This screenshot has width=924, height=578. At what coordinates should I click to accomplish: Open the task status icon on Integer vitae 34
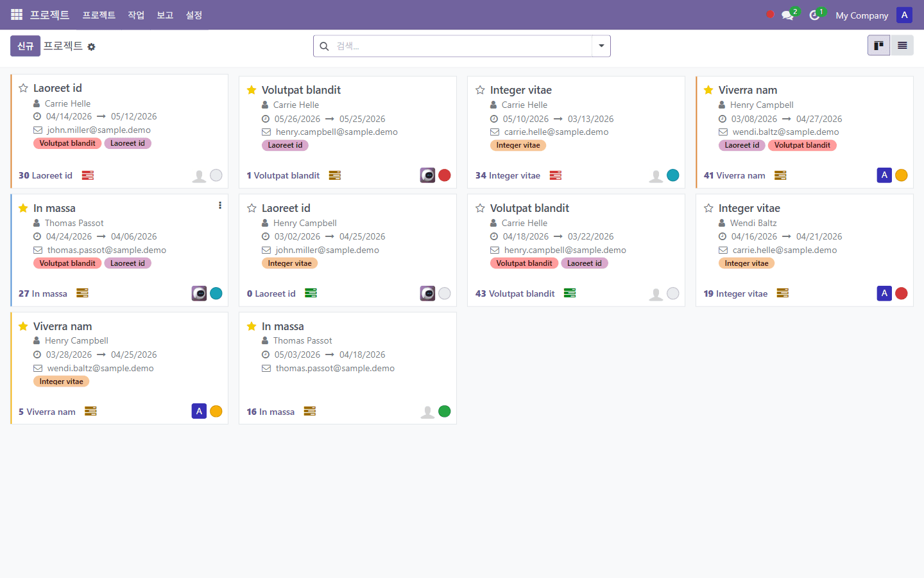pyautogui.click(x=556, y=175)
